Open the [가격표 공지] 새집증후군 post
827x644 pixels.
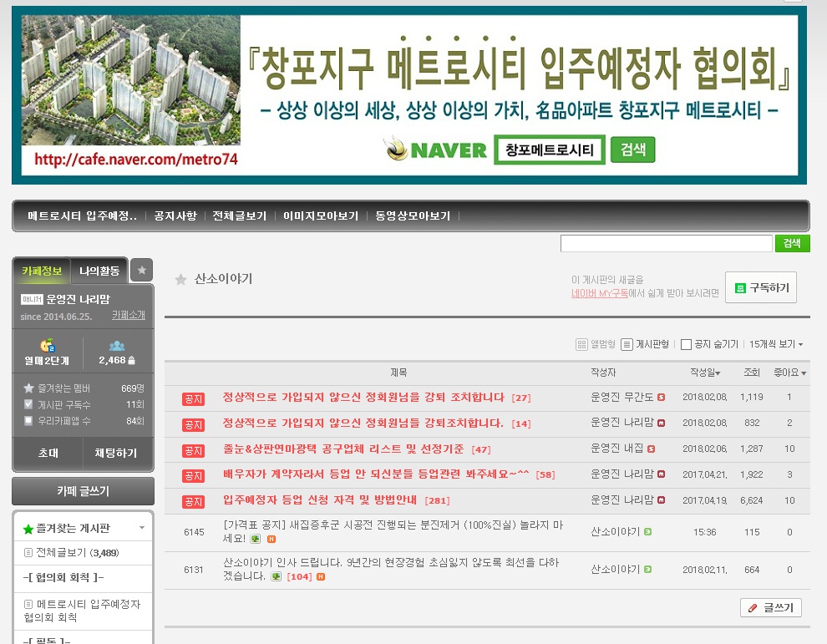(393, 532)
